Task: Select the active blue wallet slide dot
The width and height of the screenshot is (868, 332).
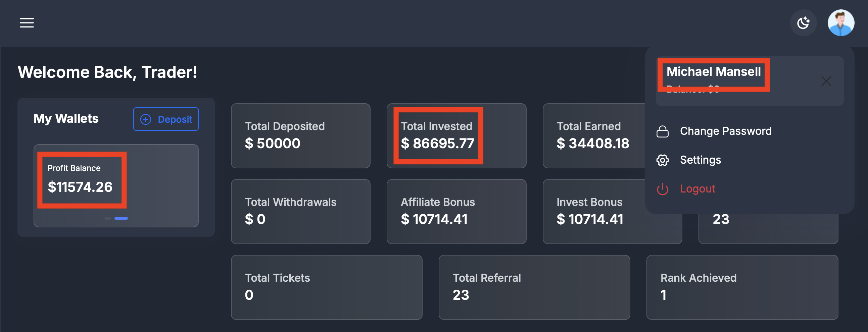Action: (x=121, y=219)
